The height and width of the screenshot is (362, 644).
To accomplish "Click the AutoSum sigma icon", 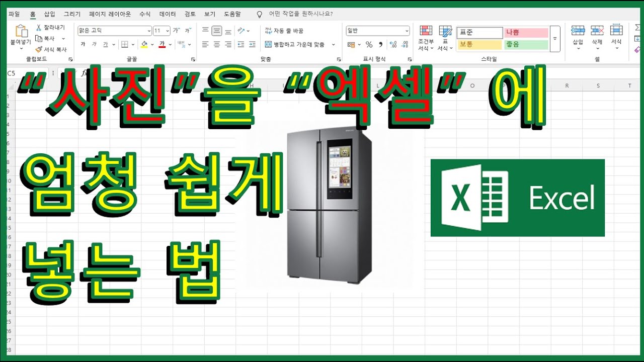I will [x=638, y=28].
